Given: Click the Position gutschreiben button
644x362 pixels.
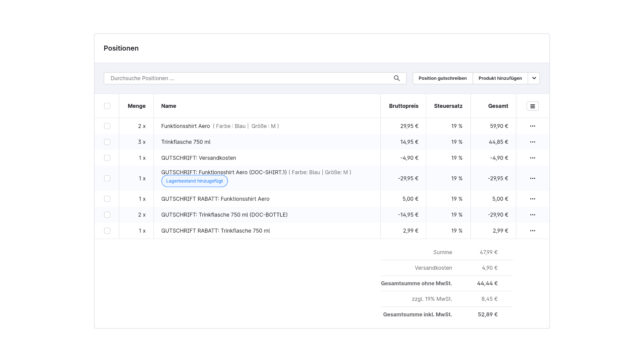Looking at the screenshot, I should click(442, 78).
